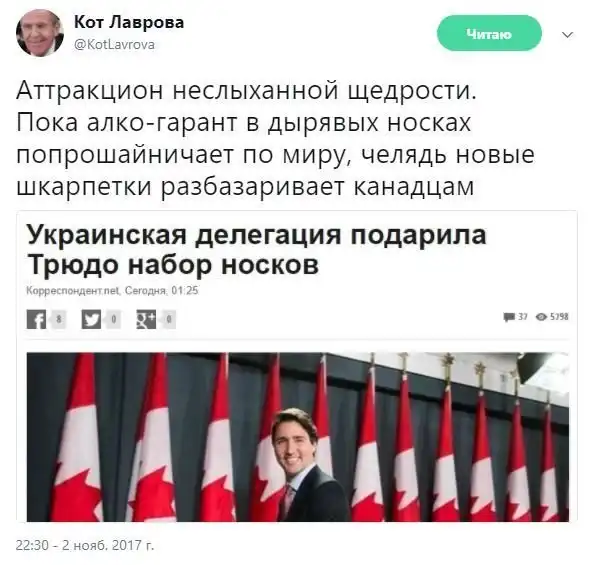This screenshot has height=565, width=595.
Task: Click the Сегодня, 01:25 article date
Action: 162,291
